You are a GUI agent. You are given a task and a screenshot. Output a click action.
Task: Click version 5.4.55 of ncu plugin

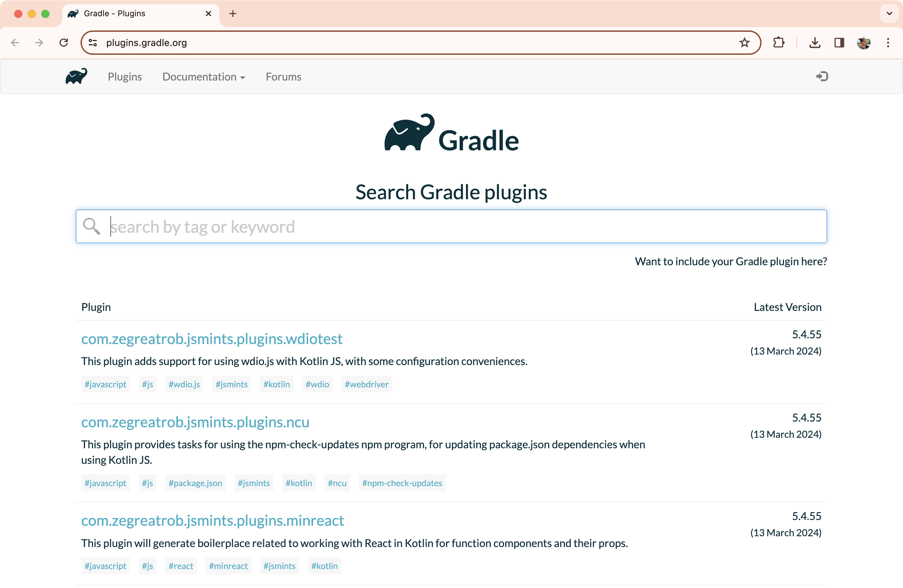click(807, 418)
